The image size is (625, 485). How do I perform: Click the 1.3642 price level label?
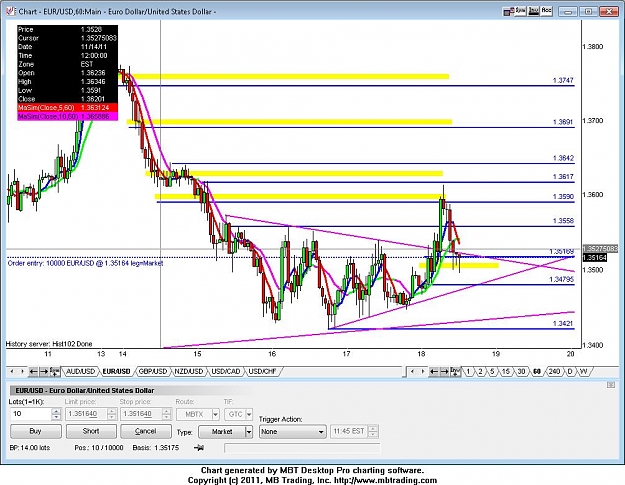click(x=563, y=158)
